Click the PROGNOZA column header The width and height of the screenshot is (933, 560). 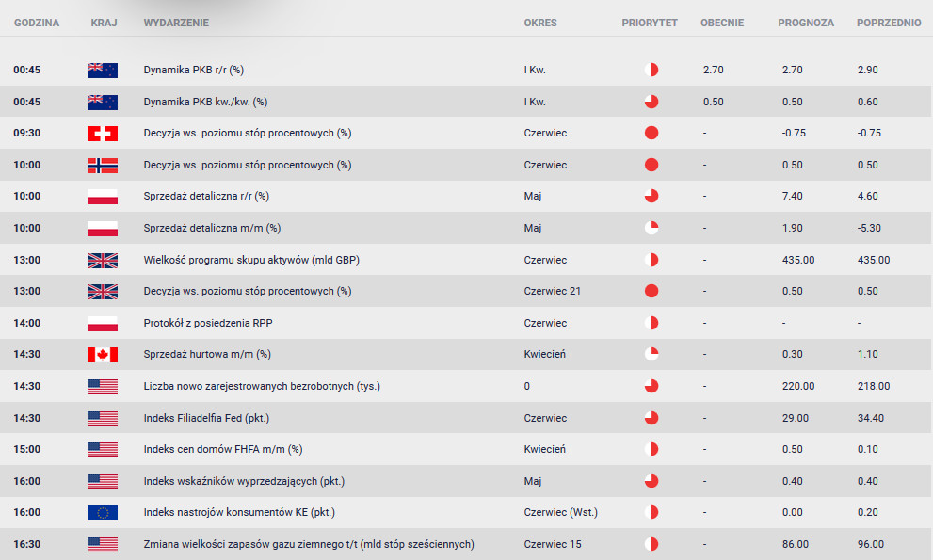806,23
